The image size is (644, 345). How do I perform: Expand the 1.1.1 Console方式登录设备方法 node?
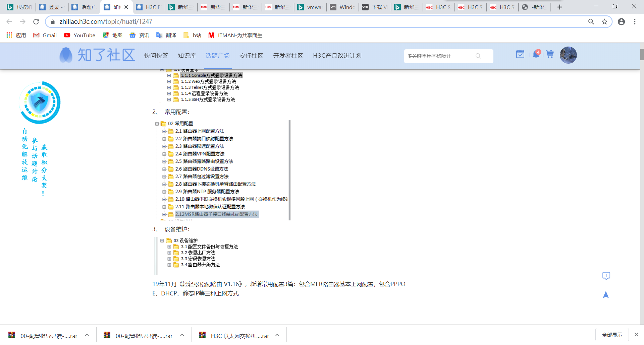click(169, 76)
